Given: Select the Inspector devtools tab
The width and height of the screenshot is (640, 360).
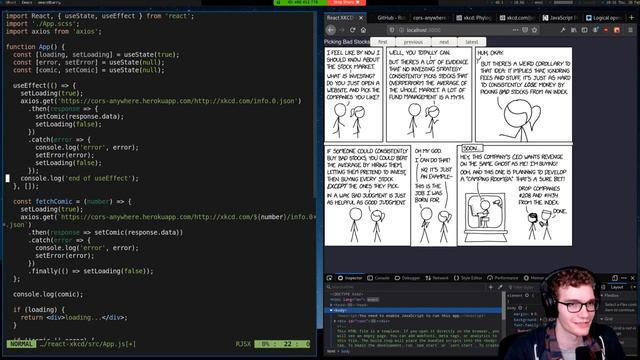Looking at the screenshot, I should pyautogui.click(x=350, y=278).
